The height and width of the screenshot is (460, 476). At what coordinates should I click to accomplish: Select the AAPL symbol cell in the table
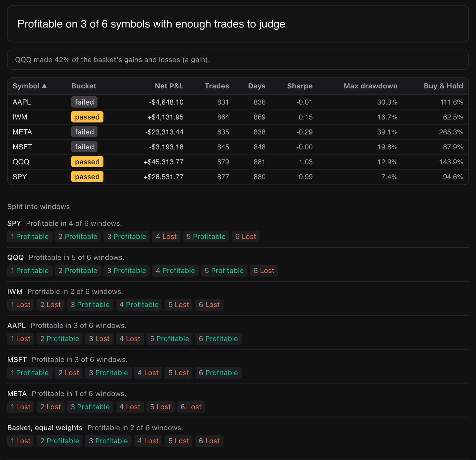coord(22,102)
